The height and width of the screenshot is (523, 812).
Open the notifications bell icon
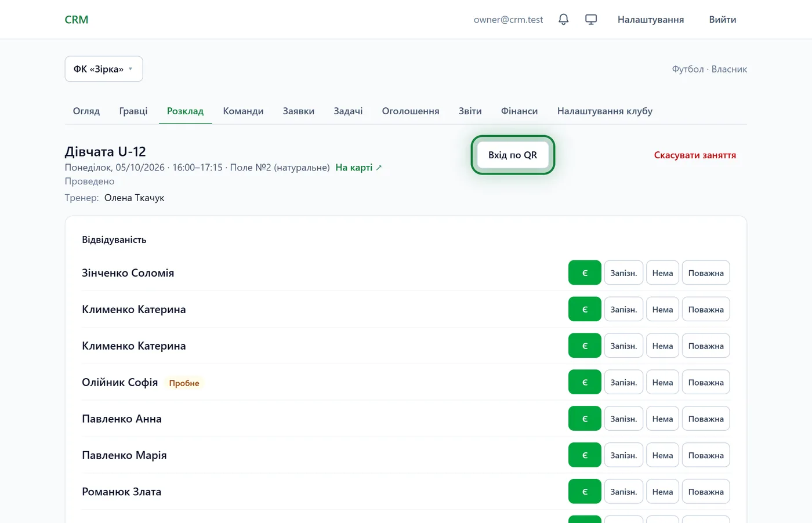[563, 20]
